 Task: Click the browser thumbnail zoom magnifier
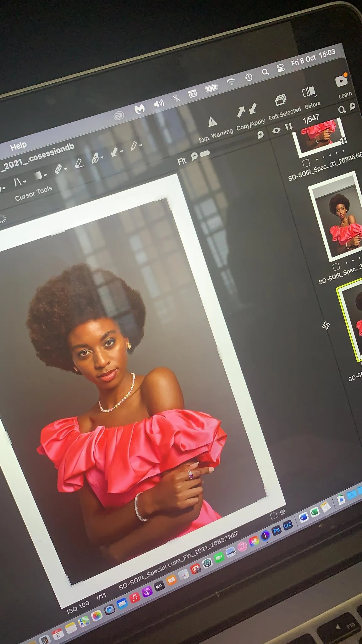click(353, 106)
